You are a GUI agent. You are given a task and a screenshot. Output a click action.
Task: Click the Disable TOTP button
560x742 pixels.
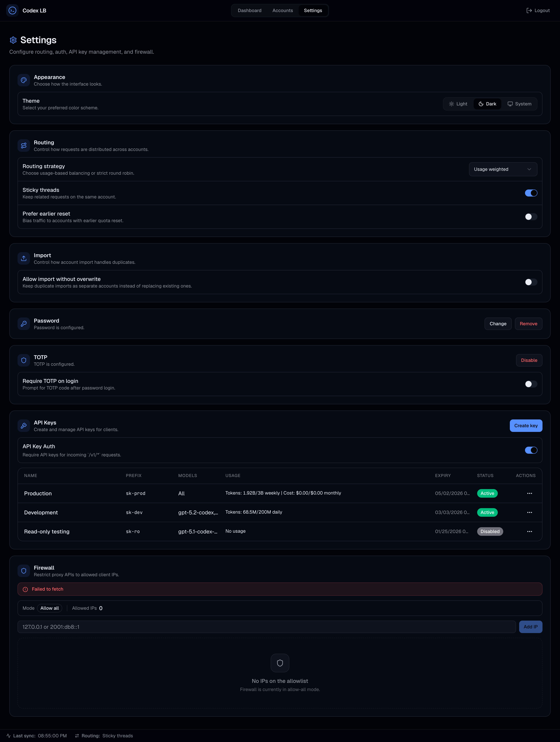pos(529,360)
